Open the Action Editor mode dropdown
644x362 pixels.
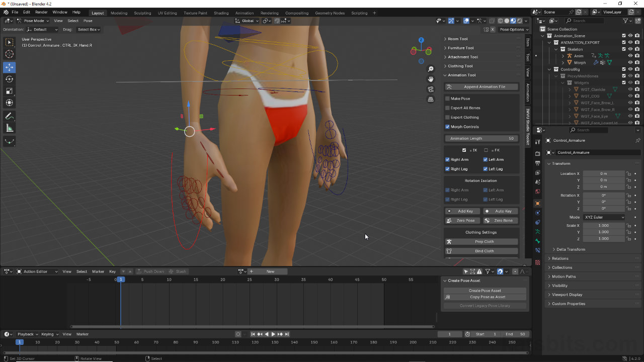coord(37,271)
